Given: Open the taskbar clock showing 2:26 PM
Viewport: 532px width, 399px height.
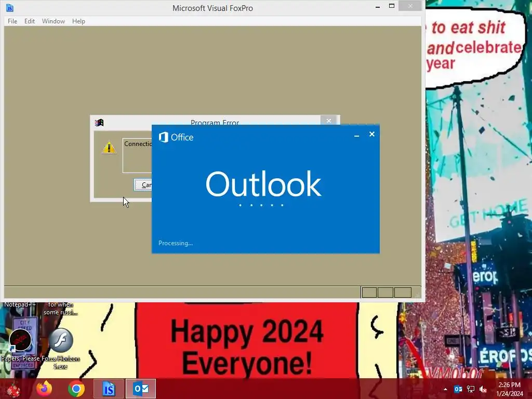Looking at the screenshot, I should coord(509,389).
